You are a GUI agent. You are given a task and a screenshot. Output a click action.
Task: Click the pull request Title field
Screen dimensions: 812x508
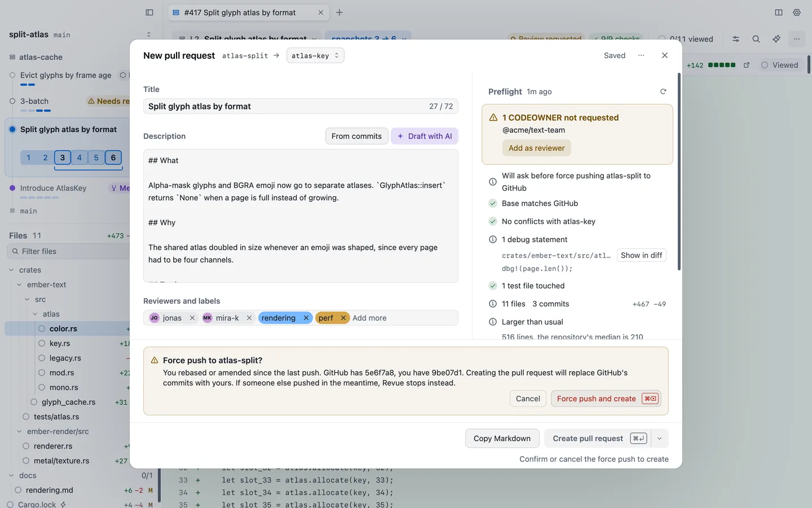(301, 106)
